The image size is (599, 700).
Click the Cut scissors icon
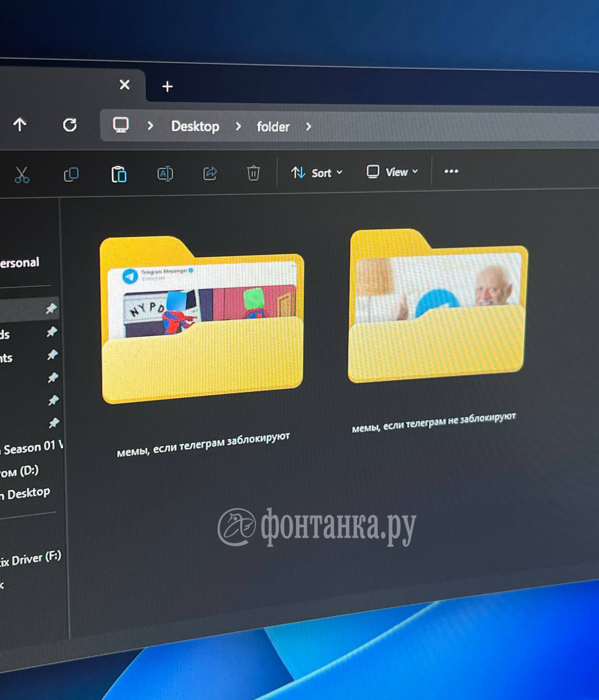pos(22,175)
